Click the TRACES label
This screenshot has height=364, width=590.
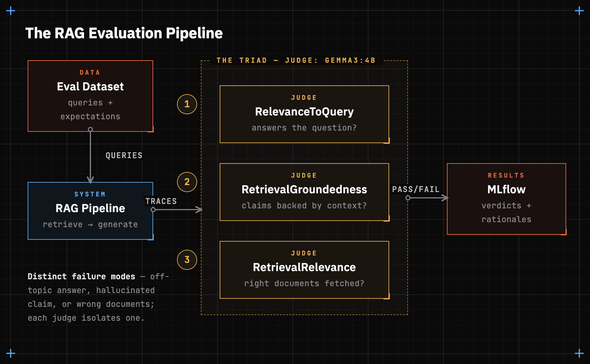[x=161, y=201]
